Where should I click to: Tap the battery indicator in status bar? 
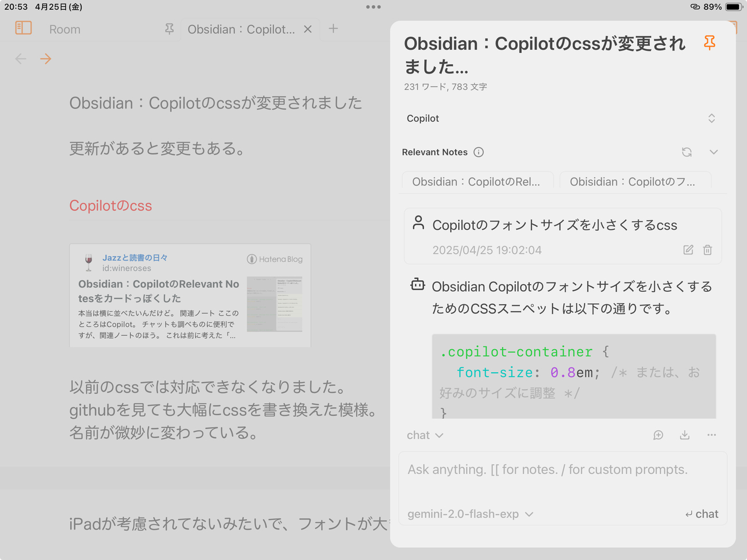pos(734,7)
